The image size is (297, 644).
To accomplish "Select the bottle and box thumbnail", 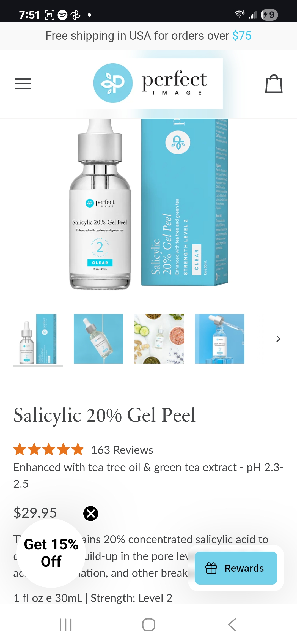I will [x=38, y=339].
